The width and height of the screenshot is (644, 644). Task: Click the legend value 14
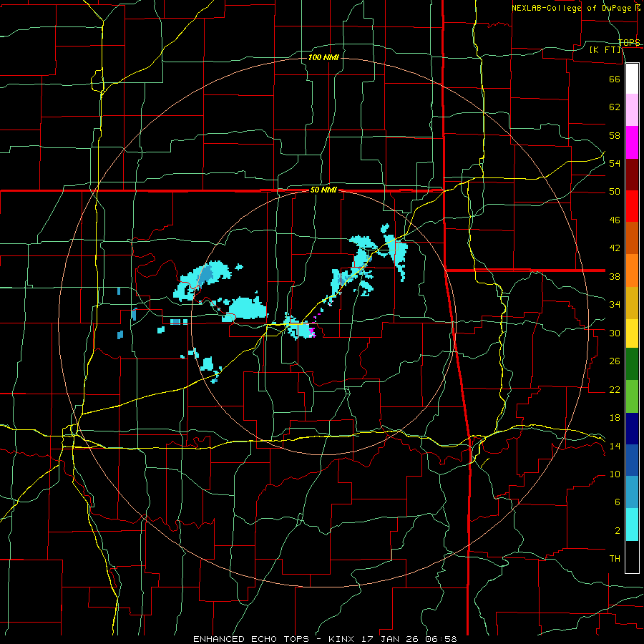615,446
